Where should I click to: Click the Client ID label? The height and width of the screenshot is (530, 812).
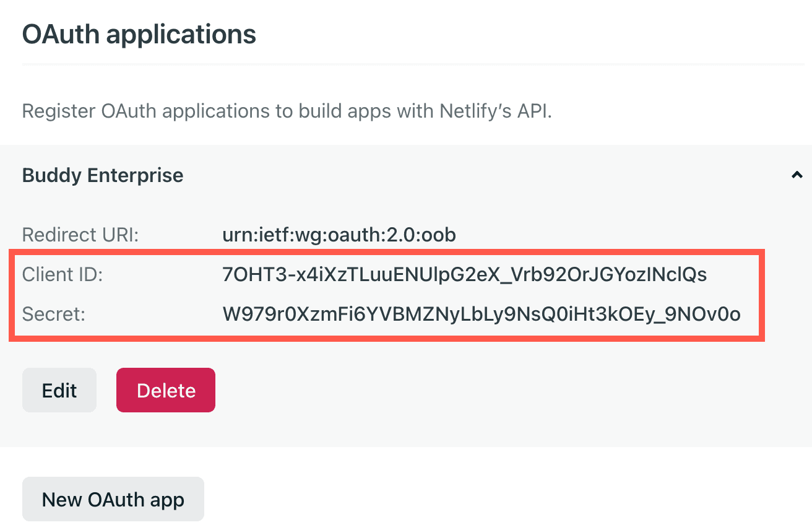(x=63, y=274)
